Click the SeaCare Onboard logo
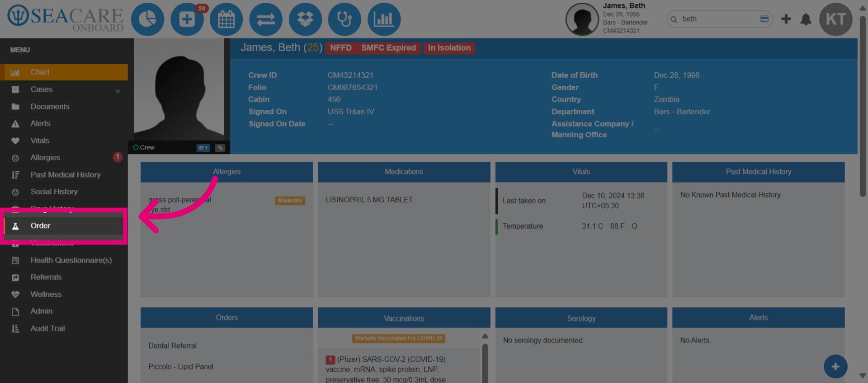868x383 pixels. pyautogui.click(x=66, y=19)
